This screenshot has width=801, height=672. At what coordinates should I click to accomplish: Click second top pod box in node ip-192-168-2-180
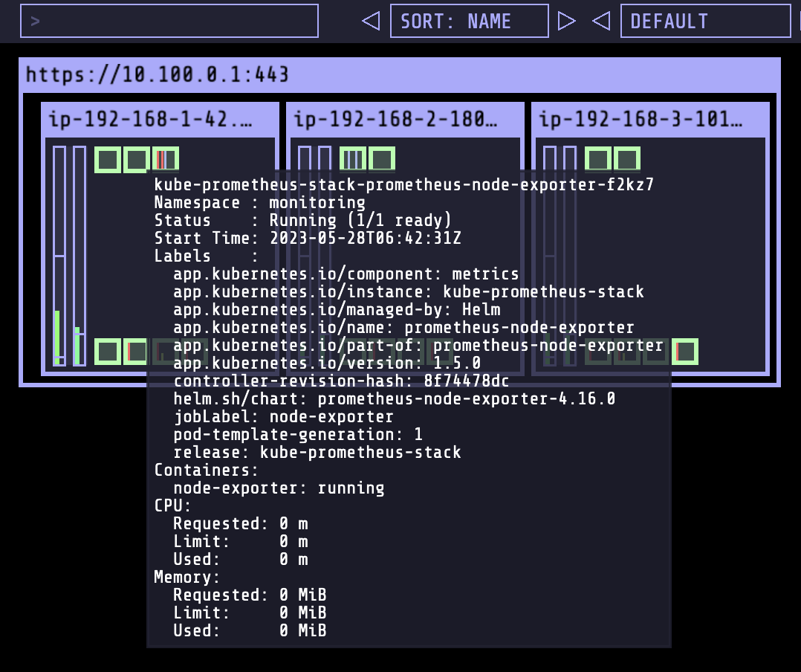pos(382,158)
